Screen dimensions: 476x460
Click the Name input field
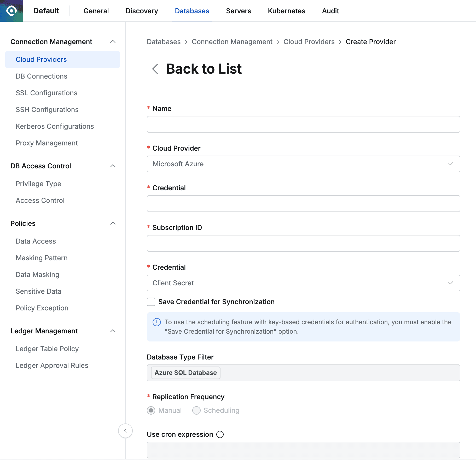[x=303, y=124]
